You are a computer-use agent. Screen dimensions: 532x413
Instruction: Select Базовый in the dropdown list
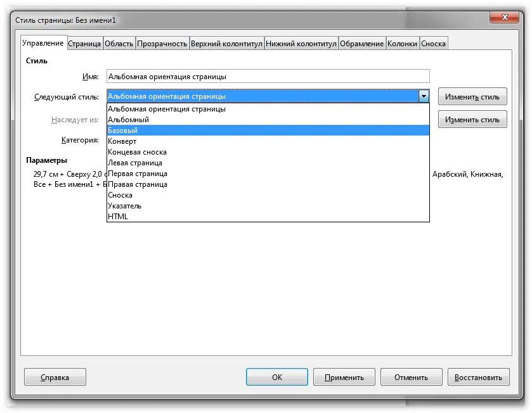click(x=268, y=130)
